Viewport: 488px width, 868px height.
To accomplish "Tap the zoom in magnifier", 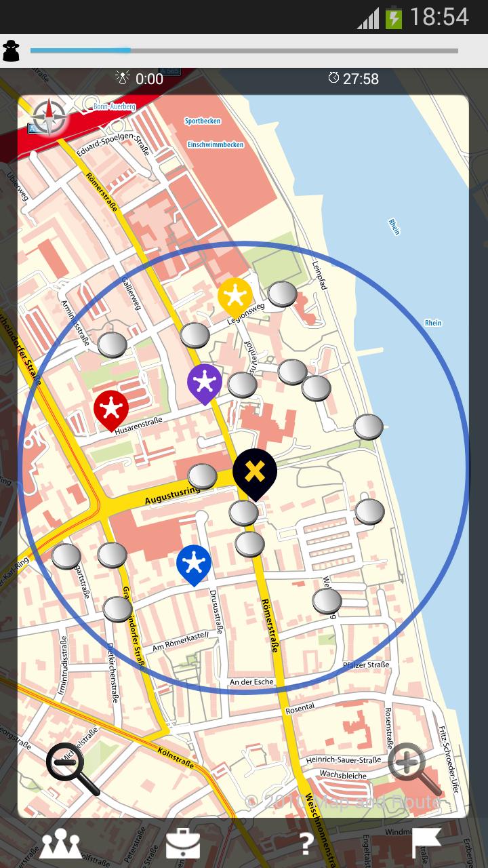I will (413, 768).
